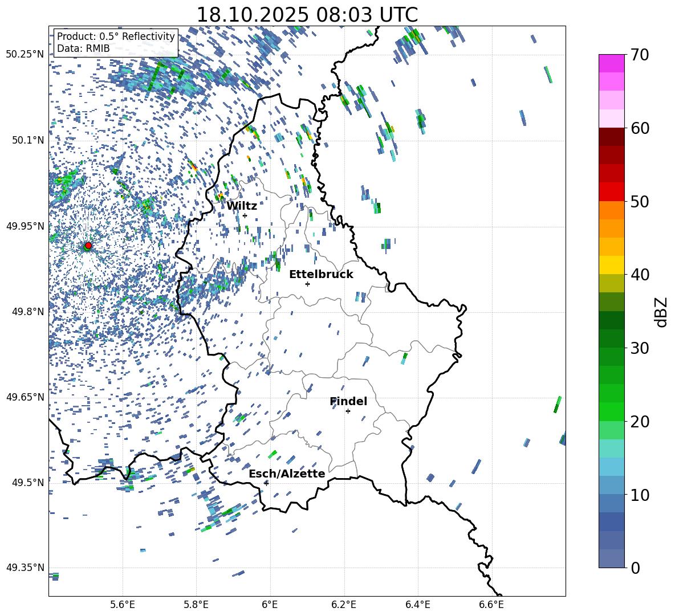Viewport: 675px width, 616px height.
Task: Pick the green 20 dBZ colorbar segment
Action: [612, 411]
